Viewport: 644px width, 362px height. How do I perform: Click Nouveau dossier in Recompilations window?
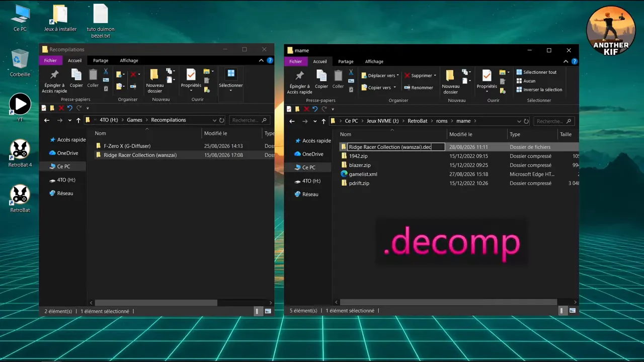point(155,81)
